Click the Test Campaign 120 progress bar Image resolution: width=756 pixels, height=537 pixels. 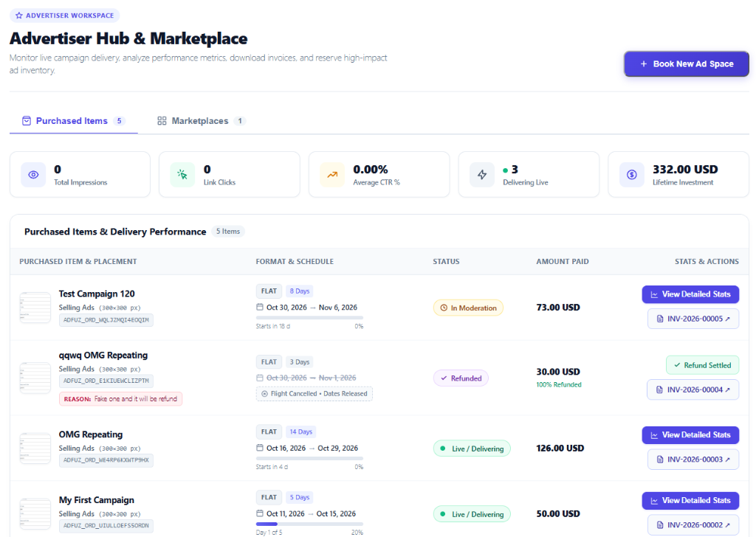click(309, 318)
